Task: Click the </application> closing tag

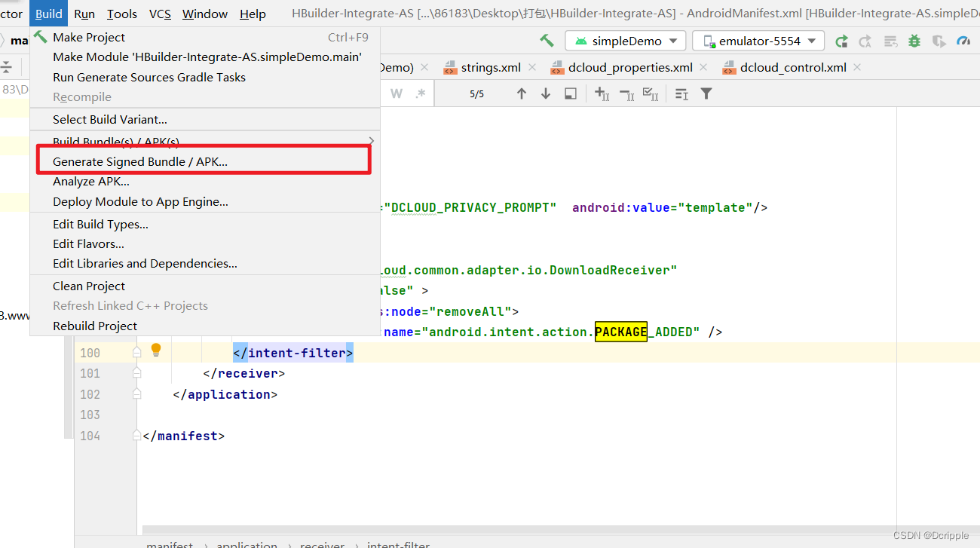Action: pos(225,394)
